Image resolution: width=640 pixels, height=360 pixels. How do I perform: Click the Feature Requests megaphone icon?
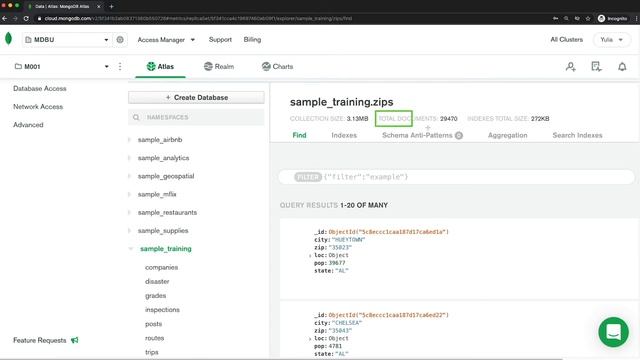[75, 340]
